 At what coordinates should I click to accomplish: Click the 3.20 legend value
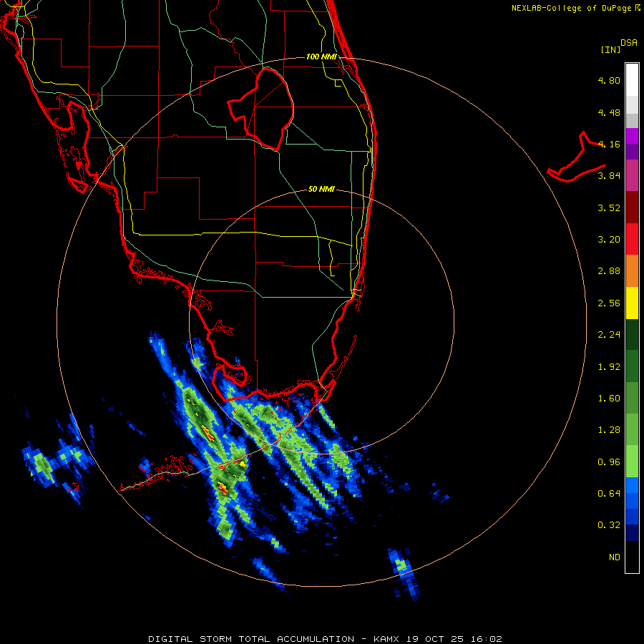coord(609,240)
